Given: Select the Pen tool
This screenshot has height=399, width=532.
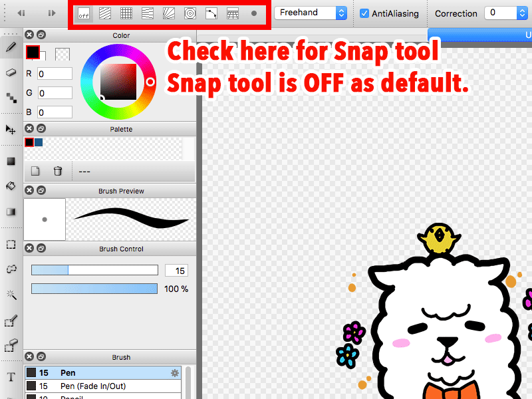Looking at the screenshot, I should [11, 48].
